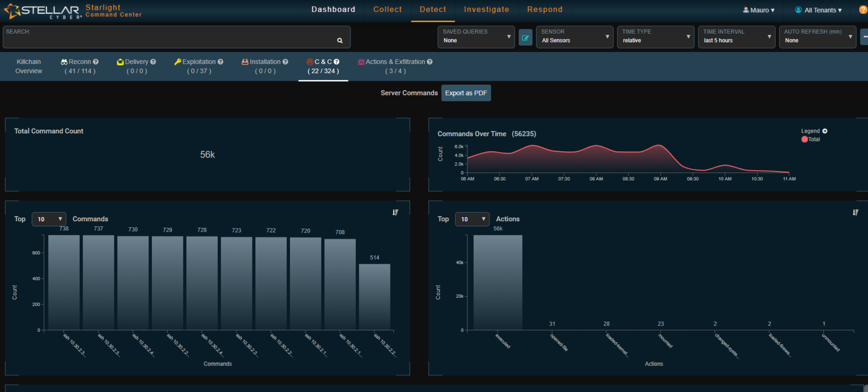Open the Top Commands count dropdown
This screenshot has width=868, height=392.
[49, 219]
